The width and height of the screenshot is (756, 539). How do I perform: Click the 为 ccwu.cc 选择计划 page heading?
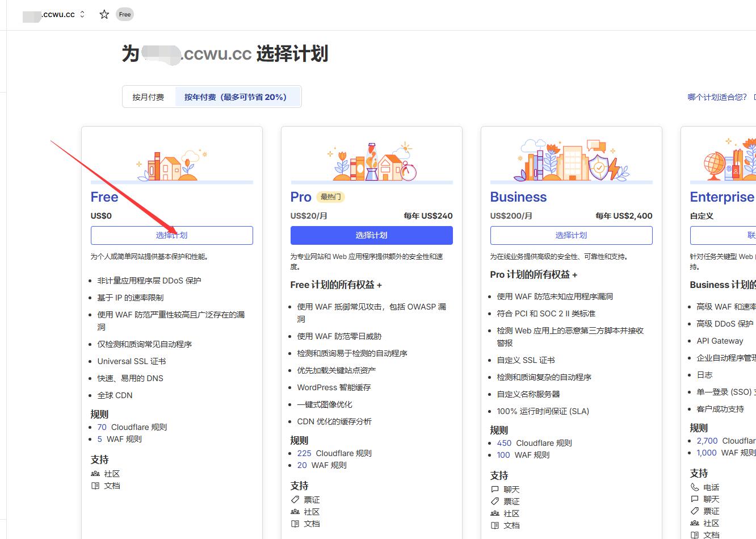(225, 54)
